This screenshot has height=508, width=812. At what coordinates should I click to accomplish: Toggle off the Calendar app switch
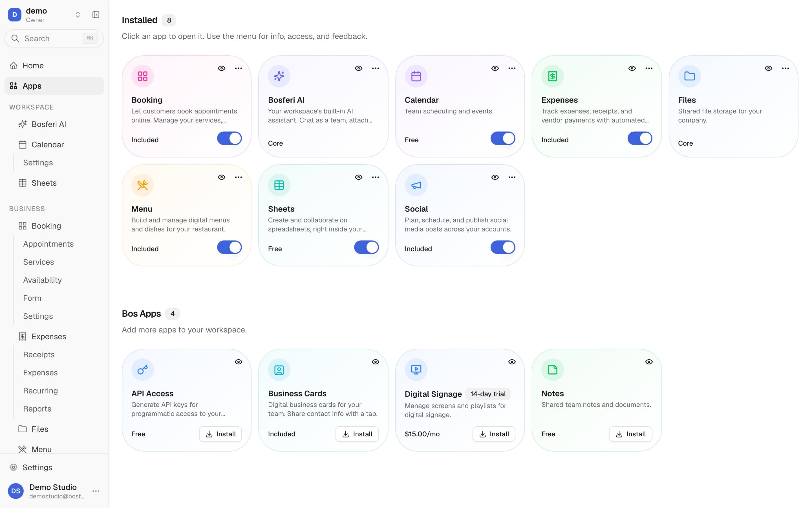(x=503, y=138)
